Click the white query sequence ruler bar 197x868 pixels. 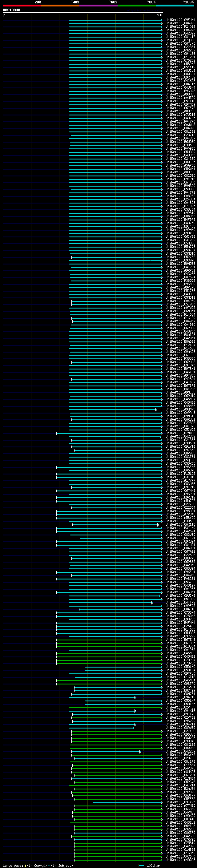[x=83, y=12]
